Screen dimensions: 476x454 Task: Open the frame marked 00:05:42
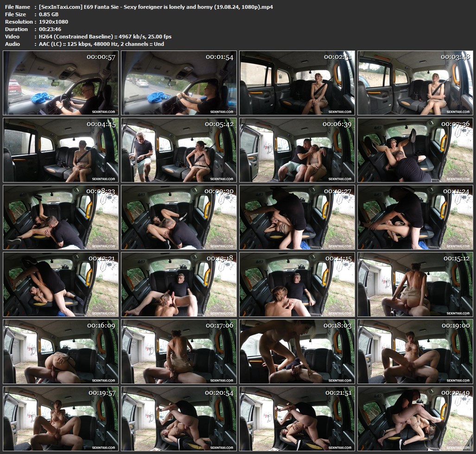[179, 150]
